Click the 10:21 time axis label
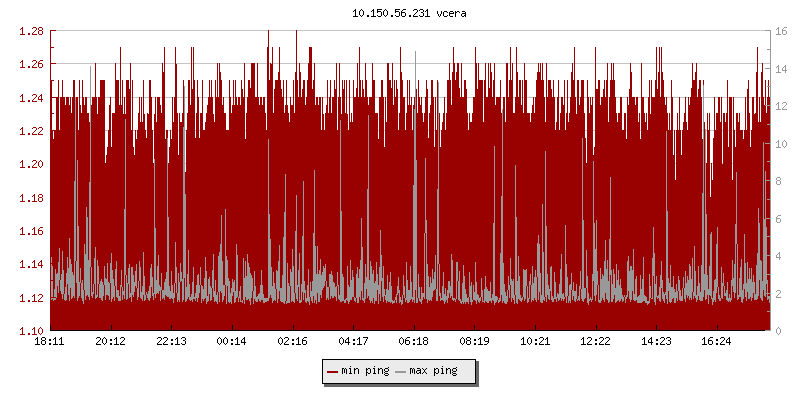The height and width of the screenshot is (400, 800). coord(535,341)
